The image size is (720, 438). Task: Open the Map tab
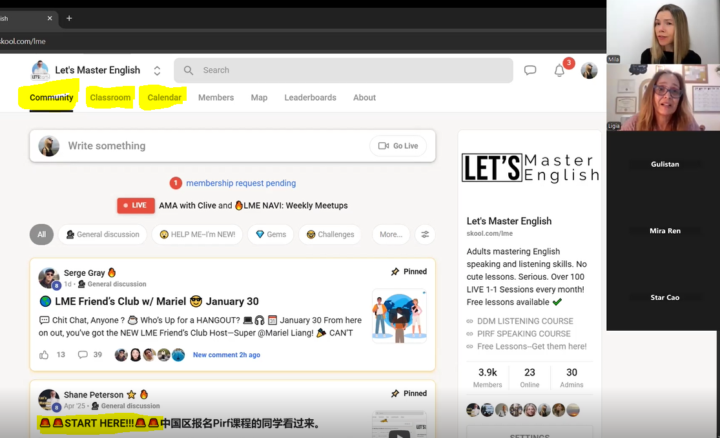(259, 97)
